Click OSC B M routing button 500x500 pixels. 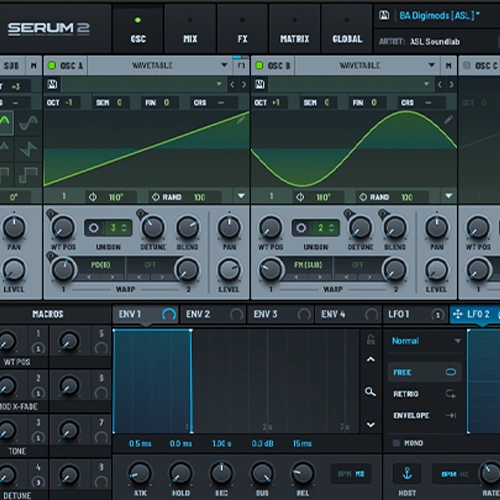[449, 65]
